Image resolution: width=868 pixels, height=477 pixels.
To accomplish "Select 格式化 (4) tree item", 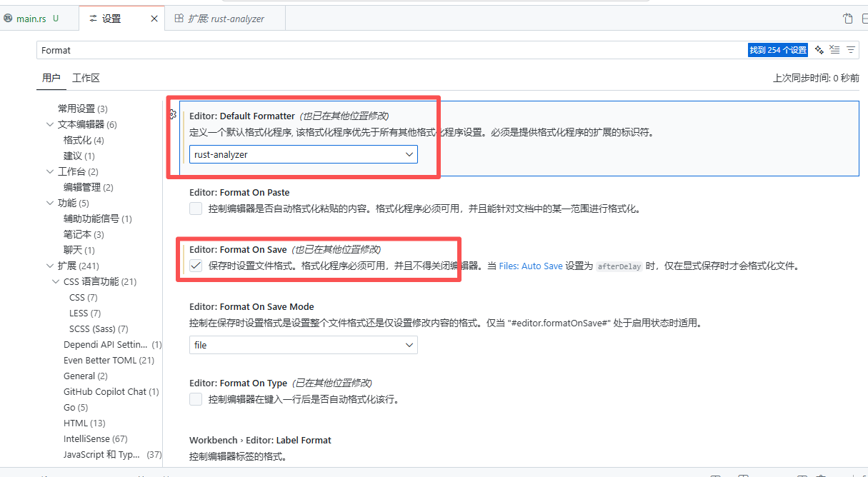I will click(84, 140).
